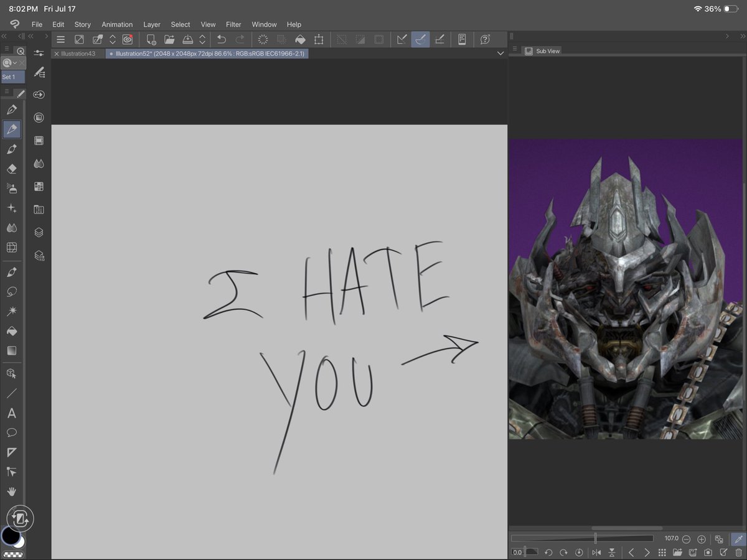This screenshot has height=560, width=747.
Task: Click the Clip Studio launcher swirl icon
Action: [127, 39]
